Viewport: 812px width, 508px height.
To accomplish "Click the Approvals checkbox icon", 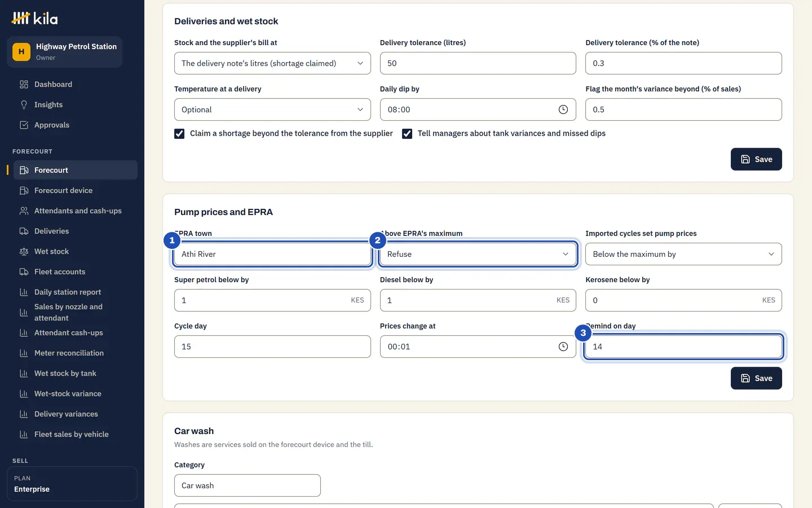I will click(24, 125).
